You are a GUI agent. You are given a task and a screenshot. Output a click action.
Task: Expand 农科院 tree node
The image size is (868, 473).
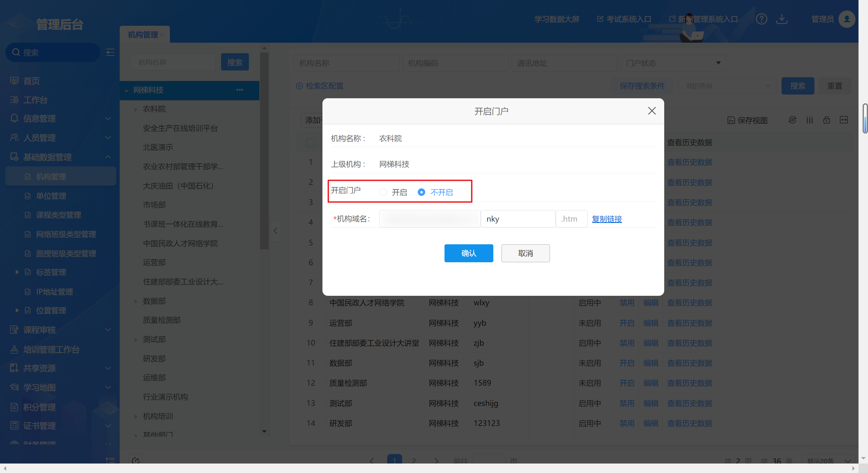click(136, 109)
